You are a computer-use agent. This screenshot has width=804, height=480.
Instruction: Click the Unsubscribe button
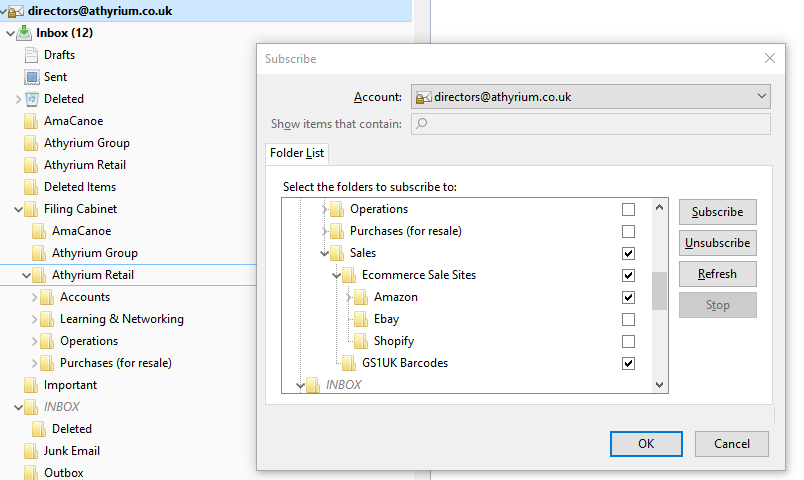tap(717, 243)
